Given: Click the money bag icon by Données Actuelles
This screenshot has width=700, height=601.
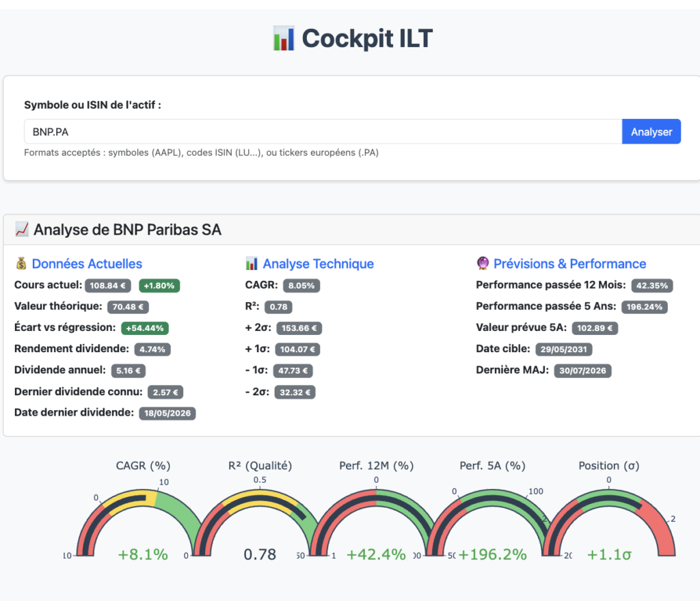Looking at the screenshot, I should 21,263.
